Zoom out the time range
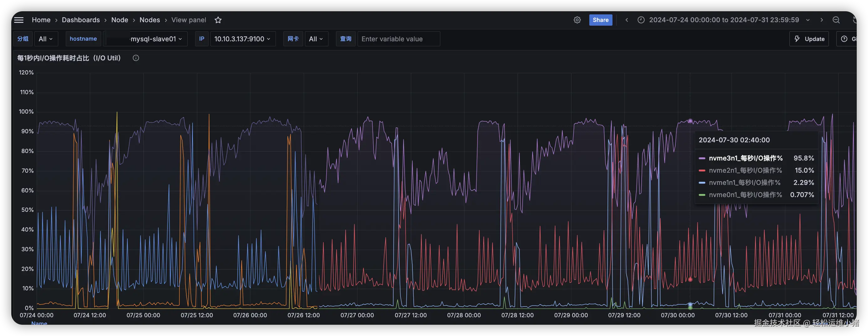 [x=836, y=20]
